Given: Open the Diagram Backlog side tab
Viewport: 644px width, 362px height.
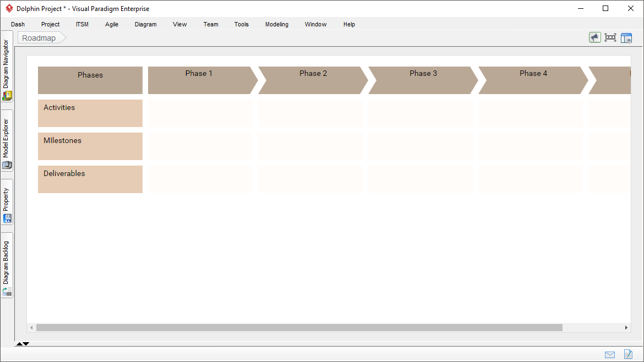Looking at the screenshot, I should point(7,266).
